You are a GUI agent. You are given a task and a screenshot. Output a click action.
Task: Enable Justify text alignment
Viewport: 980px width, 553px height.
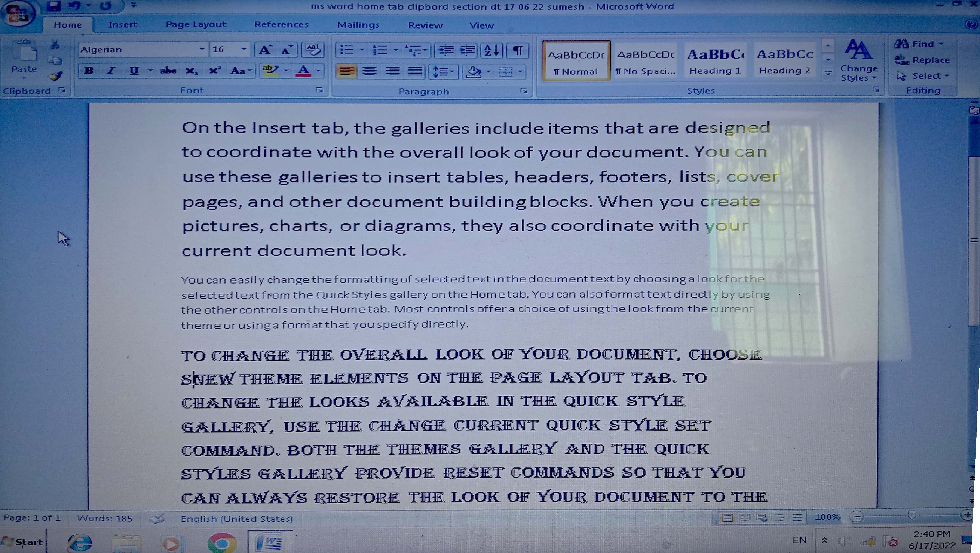click(415, 72)
